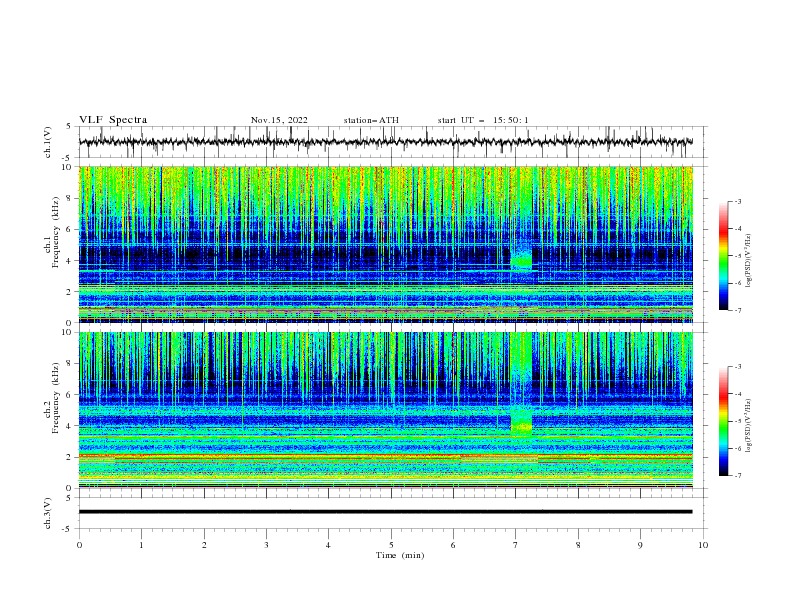Click the "-4" label on the lower colorbar
Viewport: 792px width, 612px height.
pyautogui.click(x=738, y=394)
